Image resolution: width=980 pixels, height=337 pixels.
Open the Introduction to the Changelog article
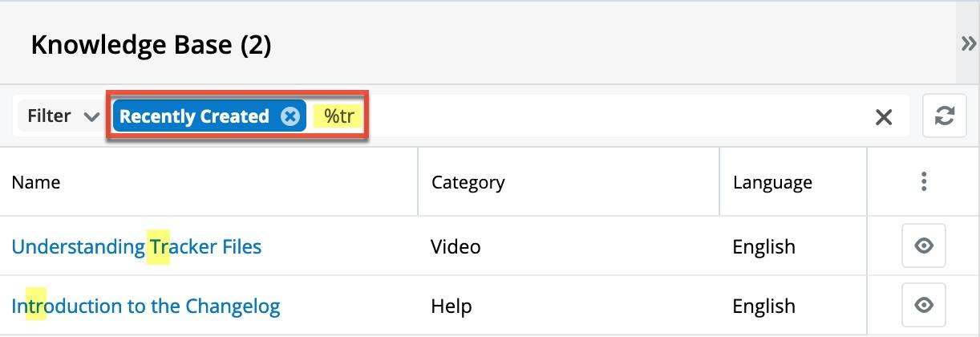[x=145, y=306]
